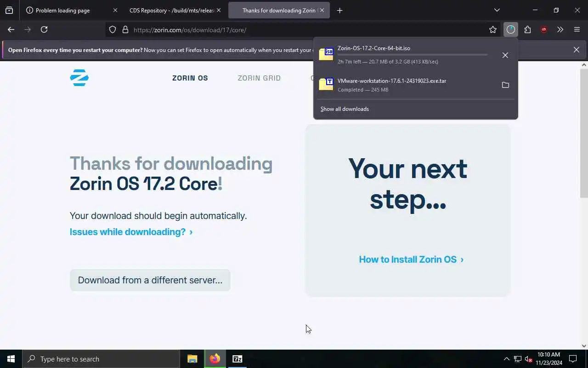588x368 pixels.
Task: Close the Thanks for downloading Zorin tab
Action: (322, 10)
